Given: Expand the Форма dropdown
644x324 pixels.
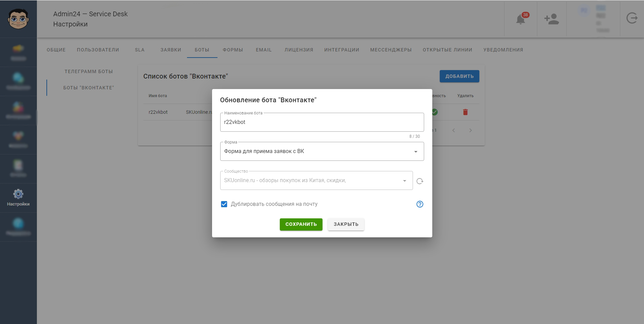Looking at the screenshot, I should tap(416, 152).
